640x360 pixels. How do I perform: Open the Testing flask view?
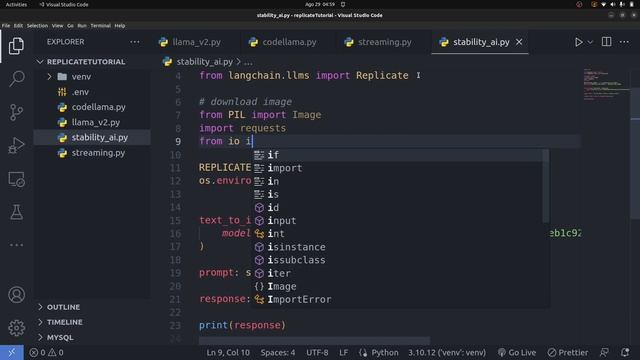[16, 212]
